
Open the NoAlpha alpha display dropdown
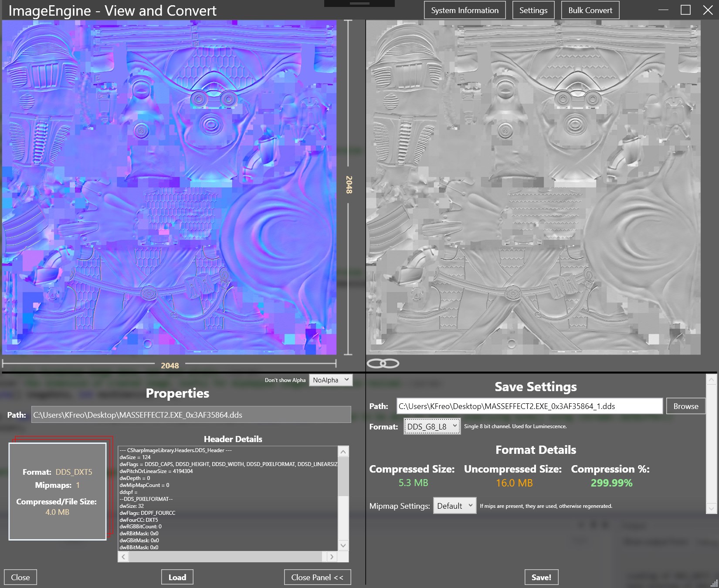(331, 380)
